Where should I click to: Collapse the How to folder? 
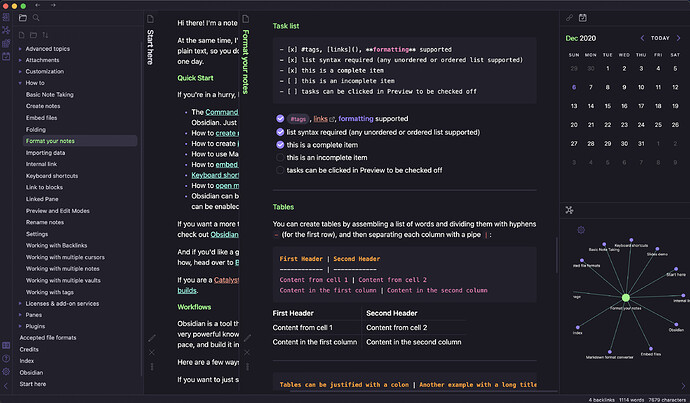(x=20, y=83)
